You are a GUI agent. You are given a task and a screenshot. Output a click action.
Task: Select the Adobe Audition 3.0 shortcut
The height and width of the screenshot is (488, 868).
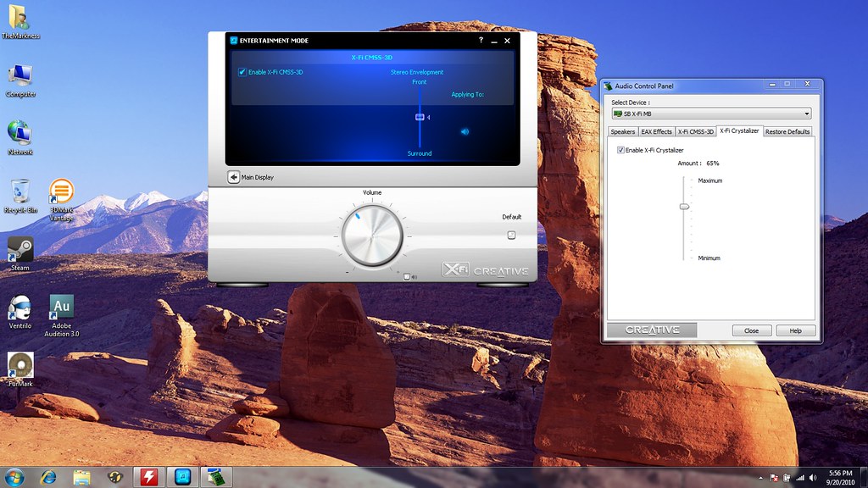[x=61, y=316]
